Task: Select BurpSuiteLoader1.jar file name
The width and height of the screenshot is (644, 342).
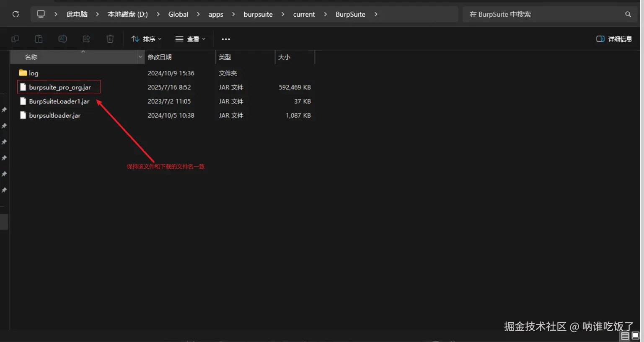Action: click(x=59, y=101)
